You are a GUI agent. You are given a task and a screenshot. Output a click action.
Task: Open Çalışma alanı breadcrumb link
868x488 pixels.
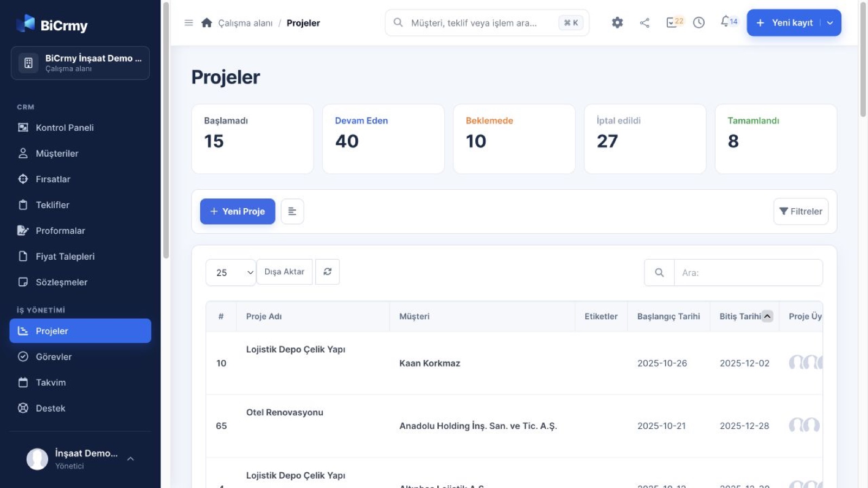[245, 23]
